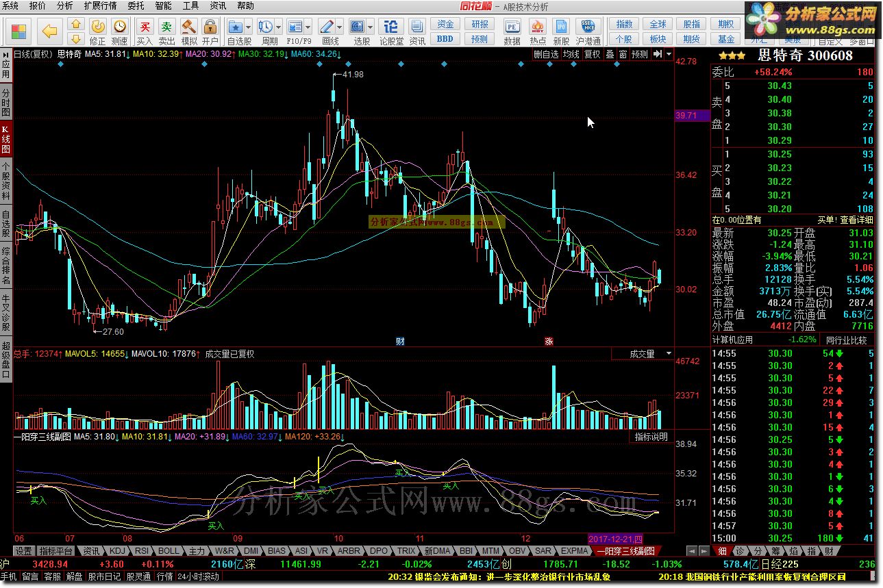Click the jump-to-end arrow above chart
883x588 pixels.
point(657,53)
